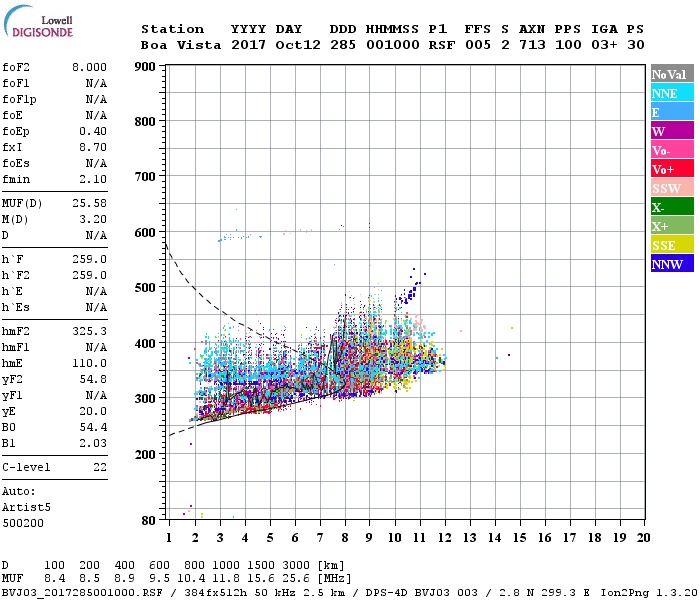The image size is (700, 600).
Task: Click the yF2 value 54.8
Action: [x=93, y=379]
